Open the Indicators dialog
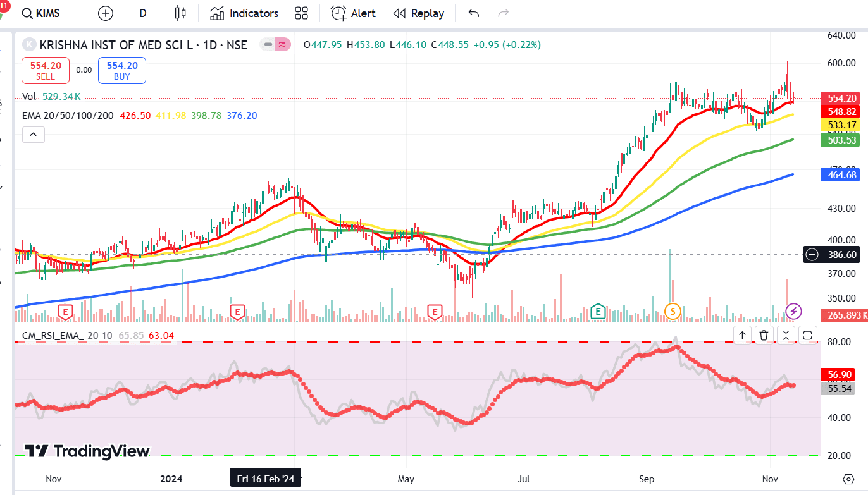868x495 pixels. point(244,13)
